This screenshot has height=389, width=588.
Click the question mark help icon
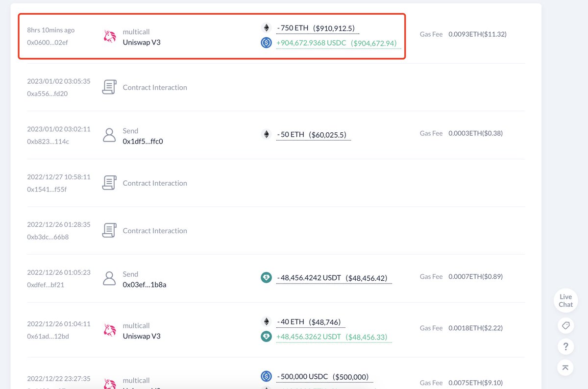tap(565, 346)
